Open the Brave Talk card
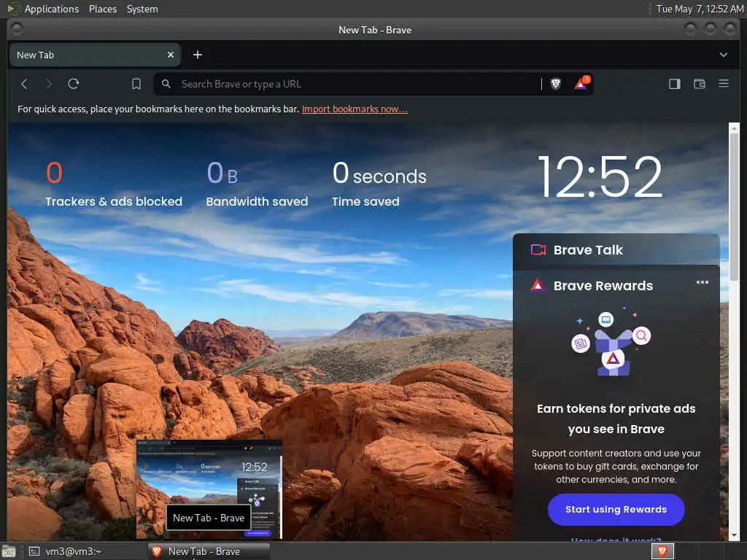Viewport: 747px width, 560px height. 616,250
